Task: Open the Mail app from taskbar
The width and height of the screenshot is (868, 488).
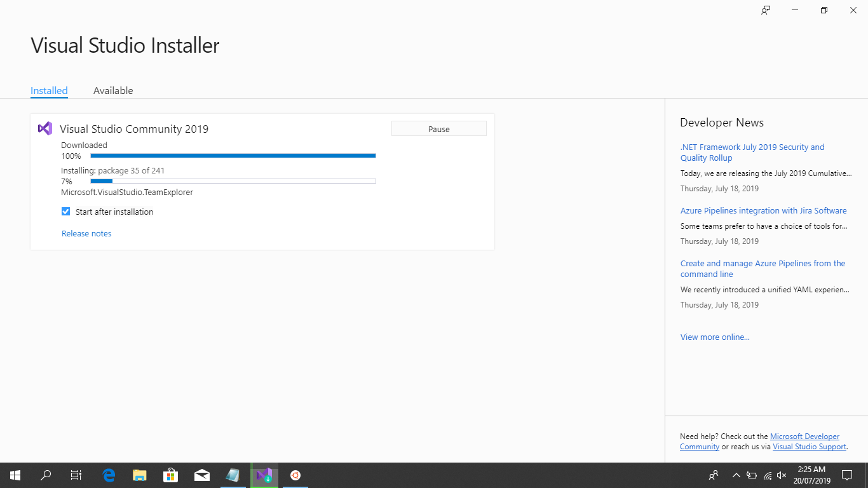Action: 202,475
